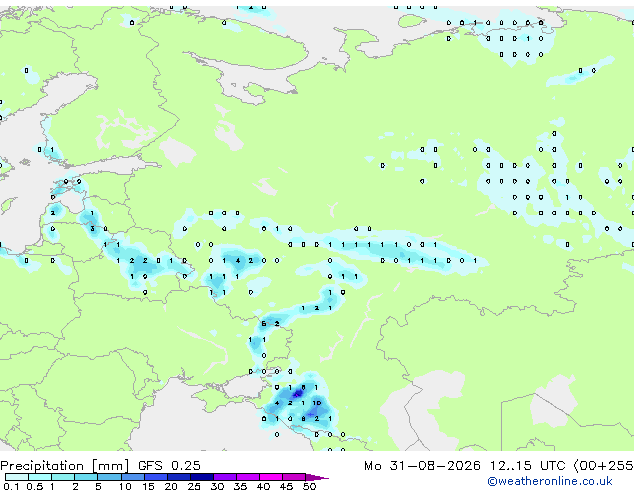Click the '25' legend scale label

pyautogui.click(x=194, y=486)
